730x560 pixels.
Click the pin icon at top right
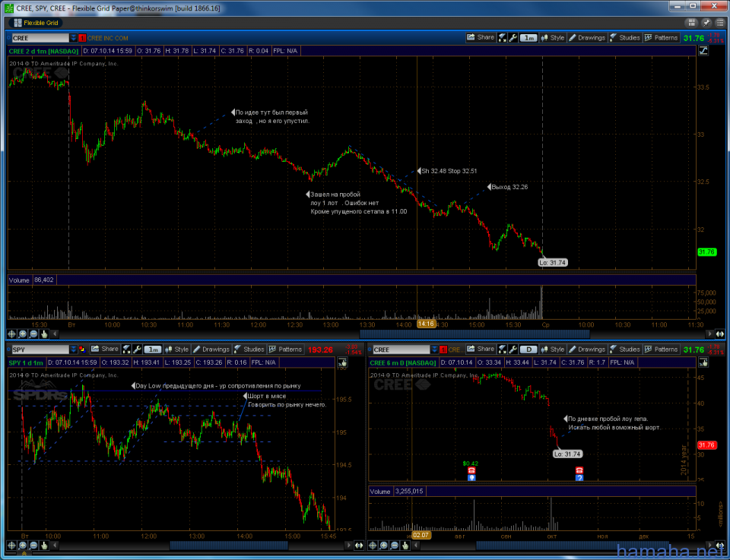click(x=706, y=22)
